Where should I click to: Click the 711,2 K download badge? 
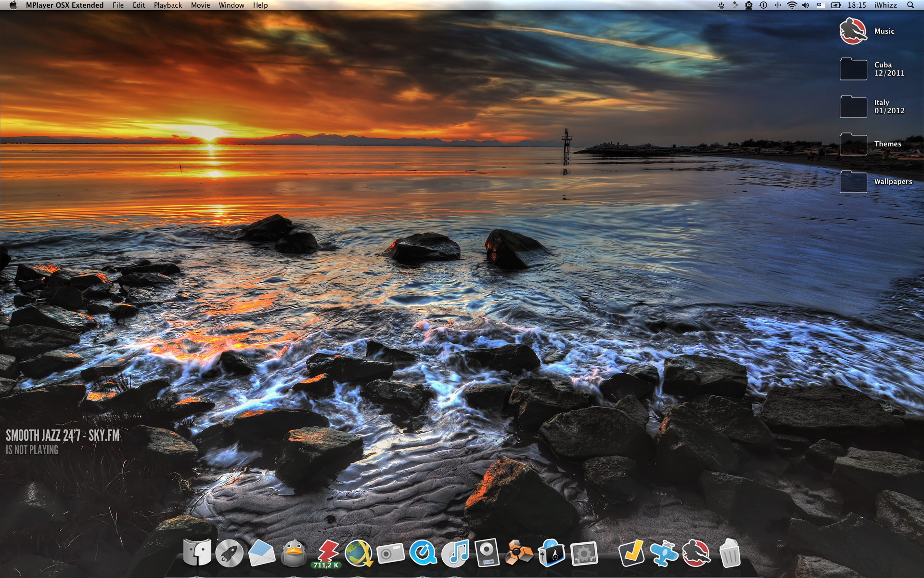pyautogui.click(x=326, y=565)
